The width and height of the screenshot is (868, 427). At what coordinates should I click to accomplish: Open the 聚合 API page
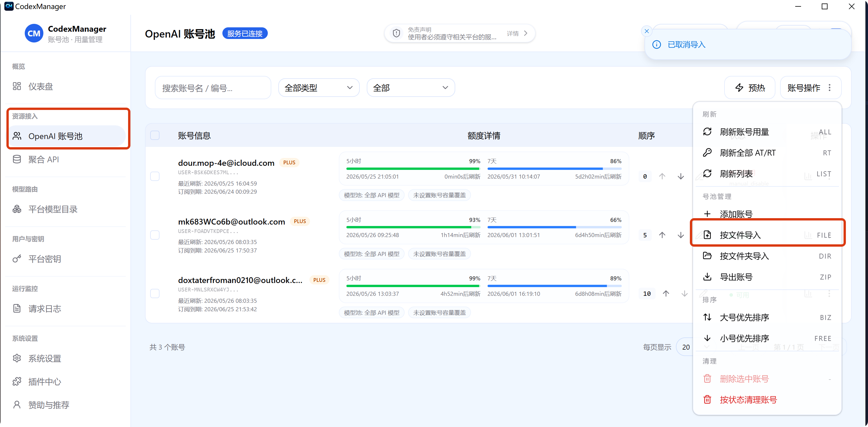(x=66, y=159)
